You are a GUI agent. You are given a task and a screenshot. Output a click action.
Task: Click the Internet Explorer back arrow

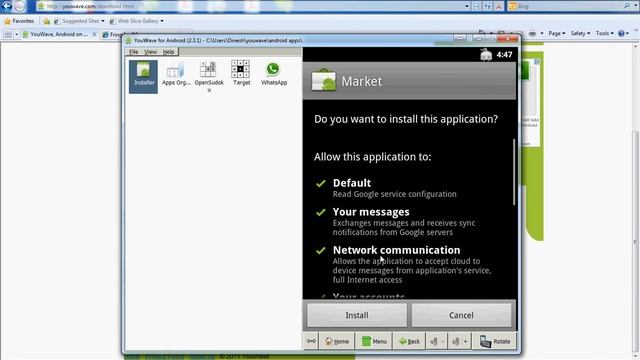point(7,6)
